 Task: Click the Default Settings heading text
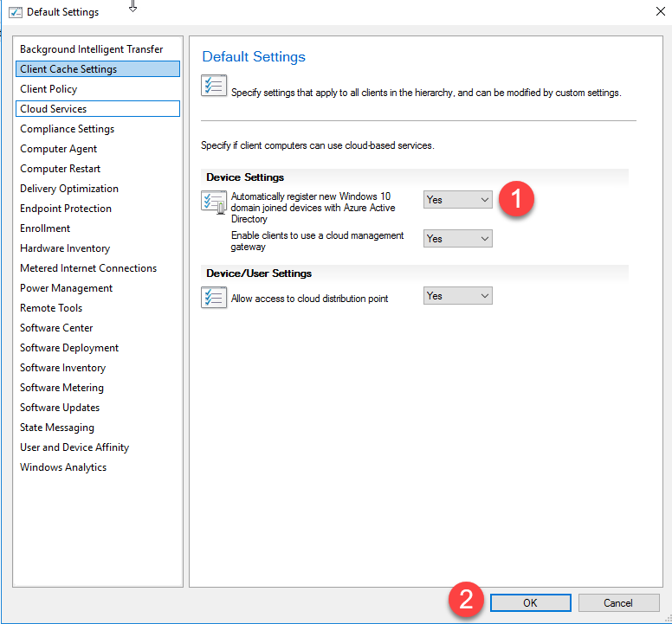[x=254, y=56]
